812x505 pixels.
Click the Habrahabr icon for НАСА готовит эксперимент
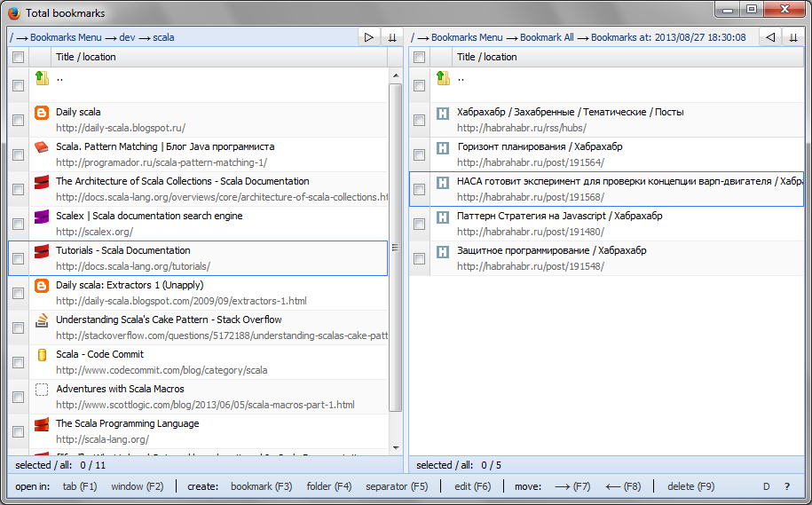tap(443, 182)
